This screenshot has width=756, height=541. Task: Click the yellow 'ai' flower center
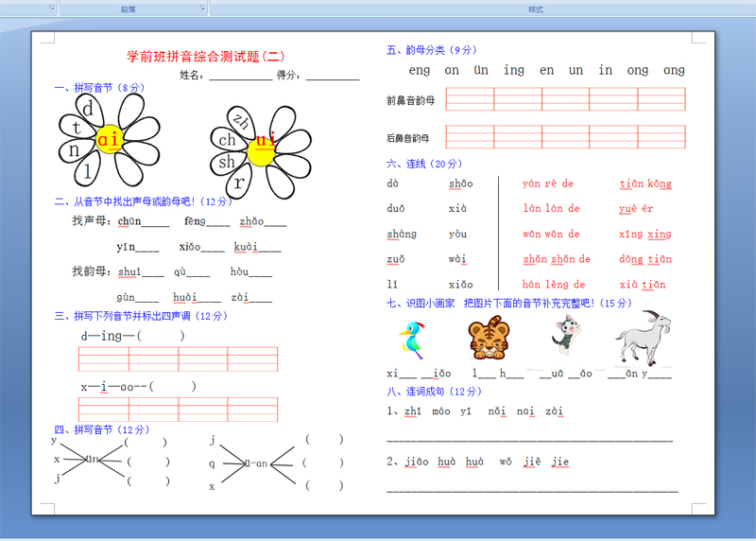[x=110, y=139]
